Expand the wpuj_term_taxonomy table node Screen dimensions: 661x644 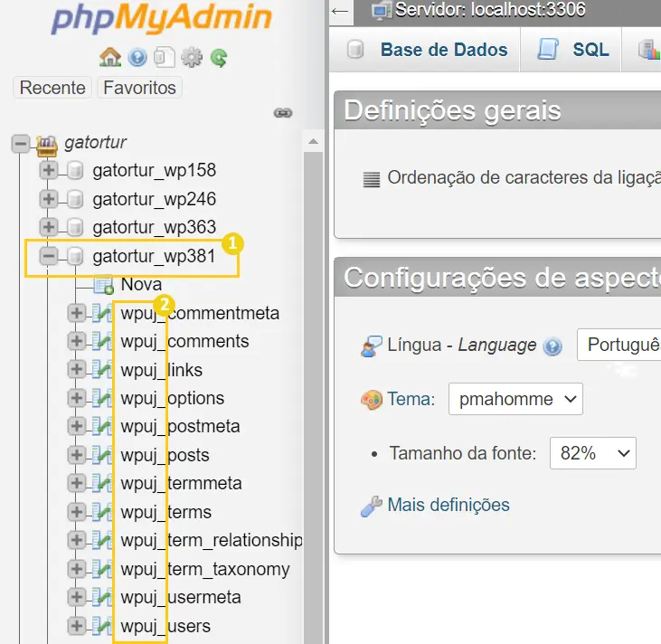[77, 569]
